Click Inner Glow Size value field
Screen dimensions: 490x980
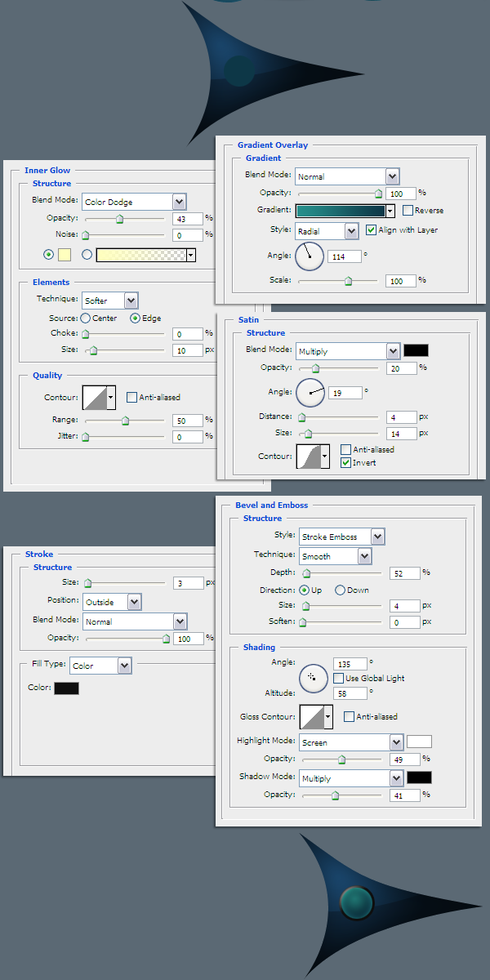[188, 350]
